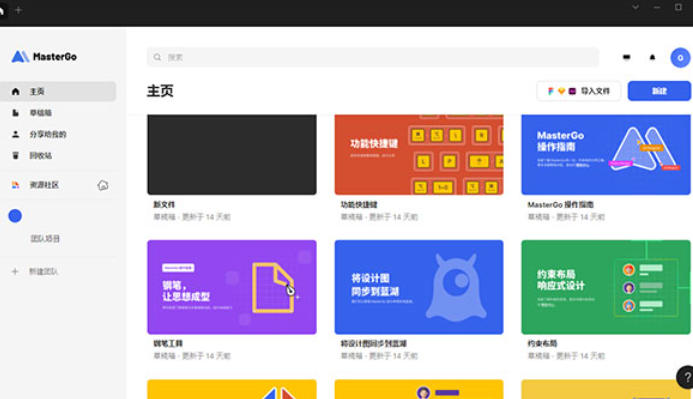The image size is (693, 399).
Task: Open the MasterGo 操作指南 thumbnail
Action: [x=606, y=155]
